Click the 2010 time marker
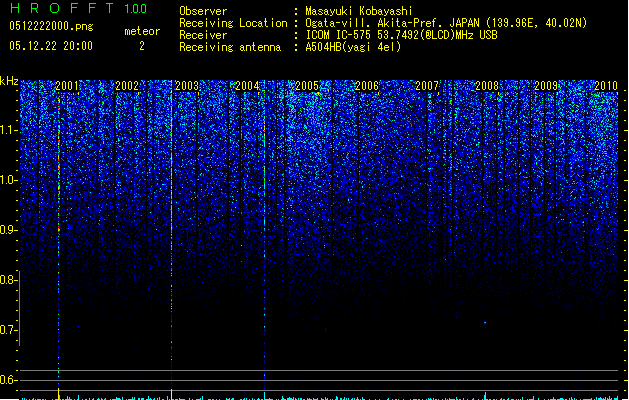 [x=606, y=86]
